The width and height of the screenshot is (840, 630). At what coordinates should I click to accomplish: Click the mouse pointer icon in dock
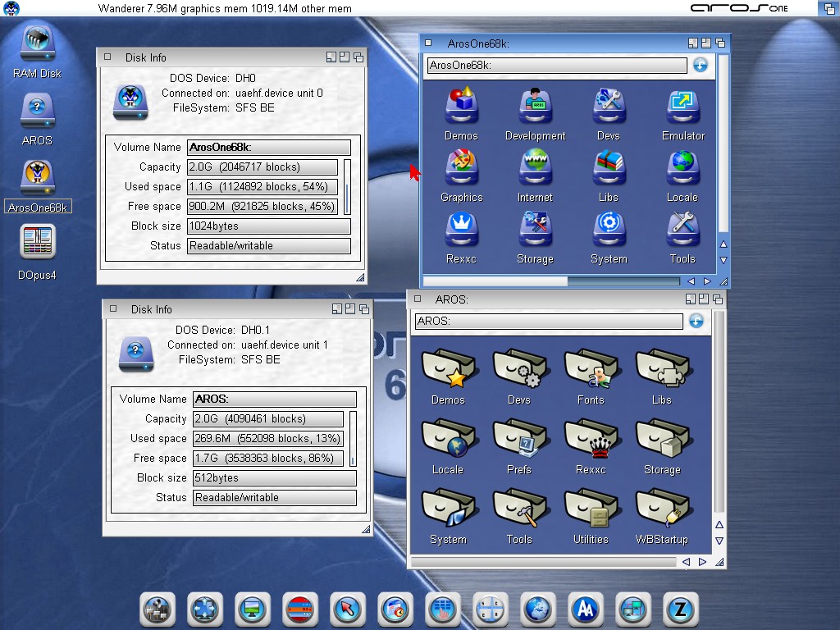348,609
